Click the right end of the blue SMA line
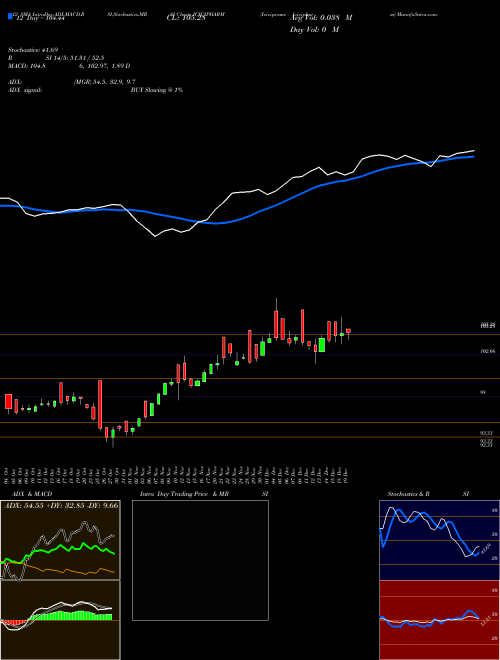This screenshot has height=660, width=500. point(473,156)
